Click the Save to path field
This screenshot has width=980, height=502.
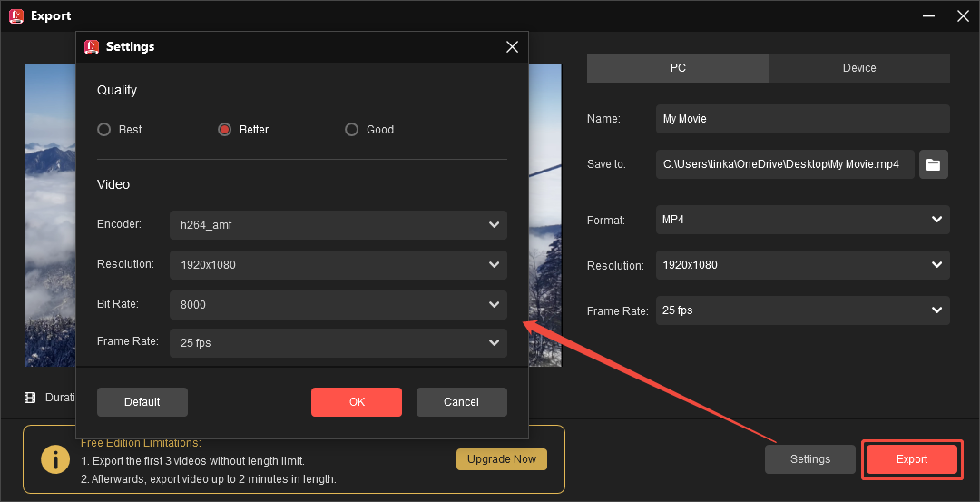(785, 164)
